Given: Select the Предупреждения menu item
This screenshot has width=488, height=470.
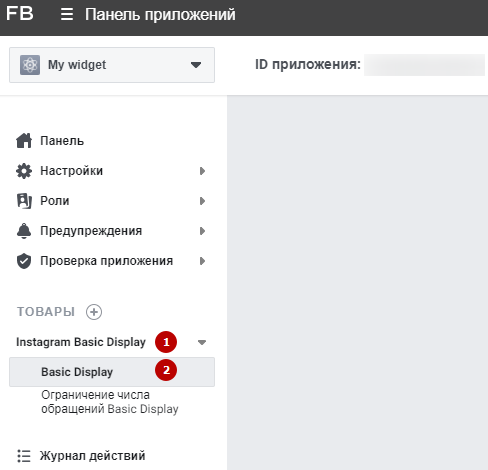Looking at the screenshot, I should tap(91, 231).
